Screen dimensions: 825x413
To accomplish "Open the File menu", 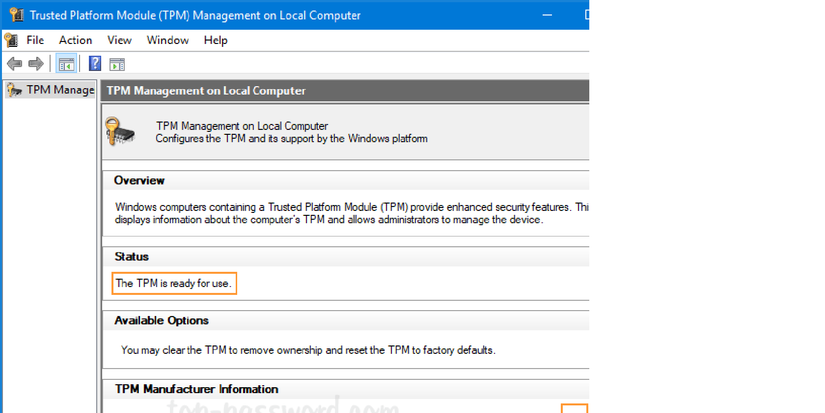I will (x=35, y=40).
